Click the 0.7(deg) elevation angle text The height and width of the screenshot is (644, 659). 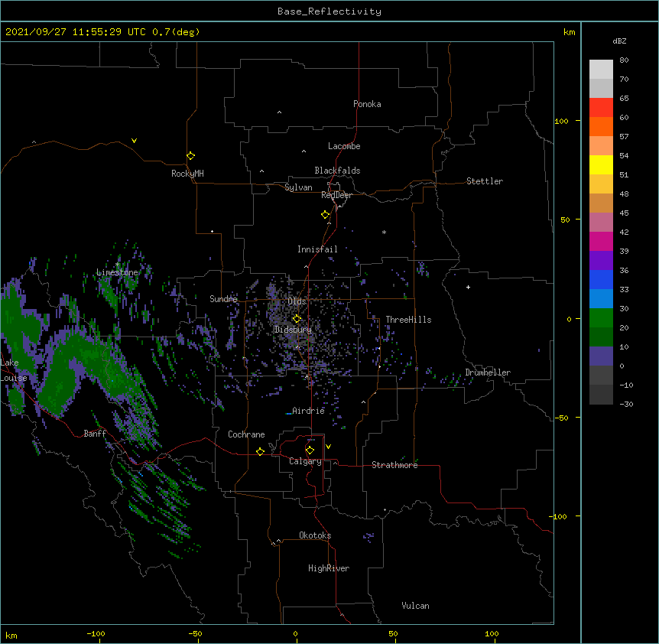click(176, 32)
